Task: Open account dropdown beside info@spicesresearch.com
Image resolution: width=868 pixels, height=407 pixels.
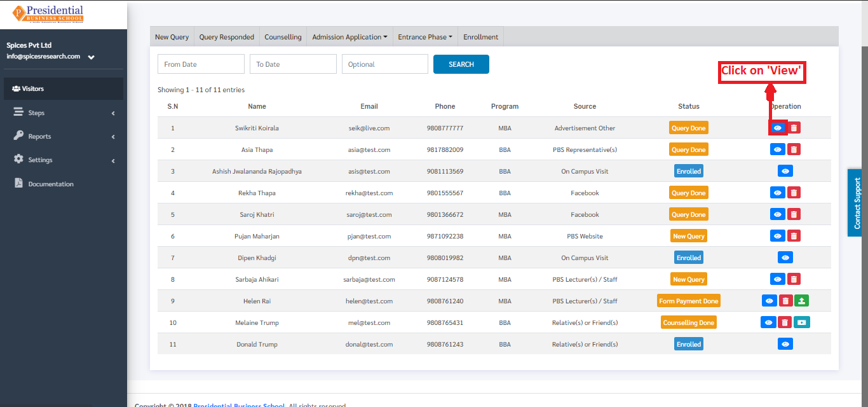Action: point(91,57)
